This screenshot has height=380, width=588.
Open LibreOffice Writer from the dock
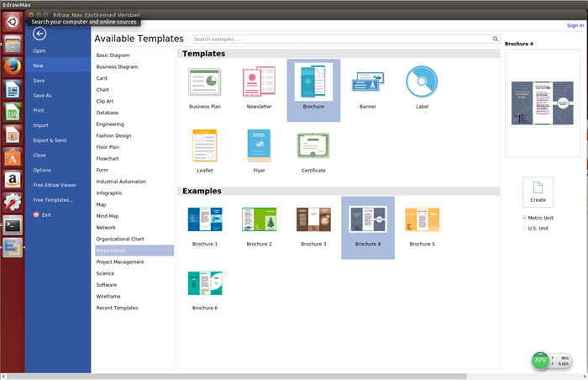point(13,90)
